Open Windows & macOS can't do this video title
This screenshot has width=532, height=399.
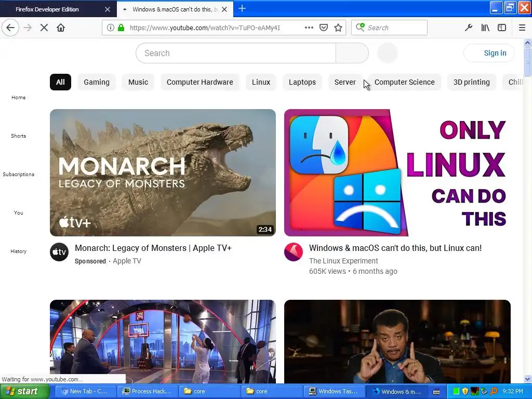pos(395,248)
